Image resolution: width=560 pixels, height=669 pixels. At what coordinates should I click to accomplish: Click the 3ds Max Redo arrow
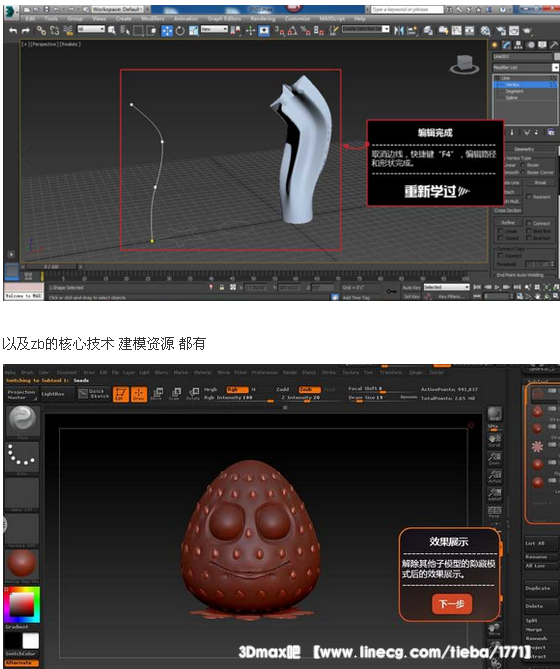26,30
